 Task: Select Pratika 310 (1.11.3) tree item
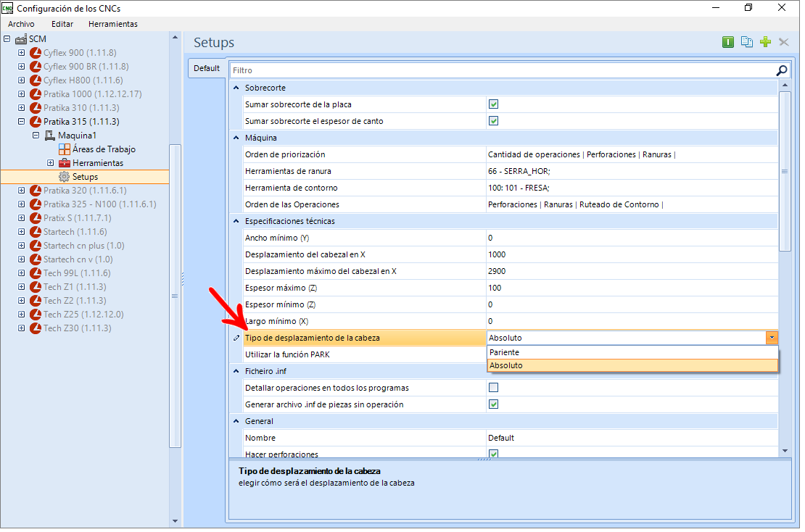(x=81, y=108)
